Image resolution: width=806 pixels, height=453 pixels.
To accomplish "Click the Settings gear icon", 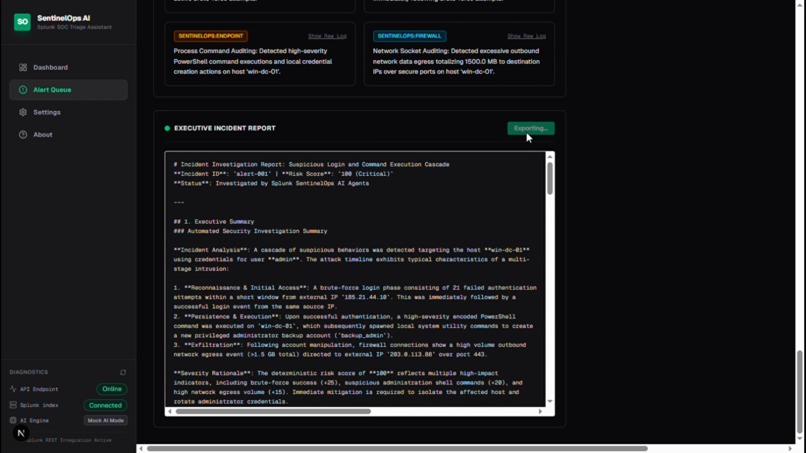I will pos(23,112).
